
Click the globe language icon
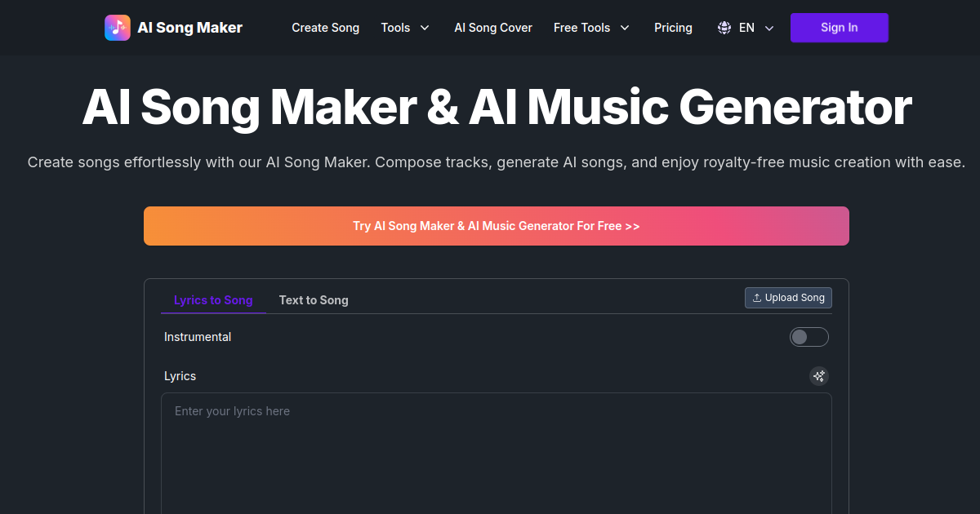click(x=724, y=28)
